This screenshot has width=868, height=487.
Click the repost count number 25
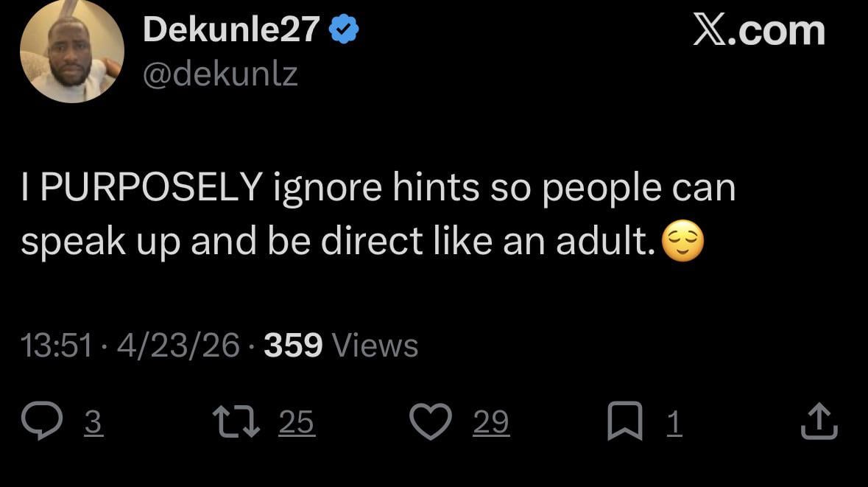(297, 422)
